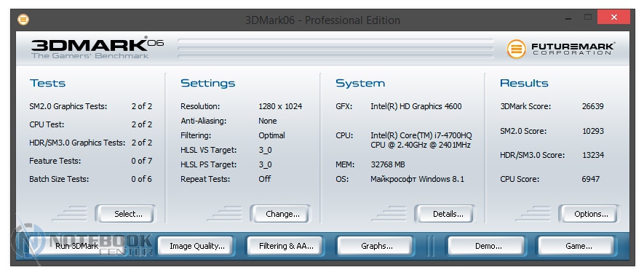
Task: Click the SM2.0 Score value 10293
Action: click(x=592, y=131)
